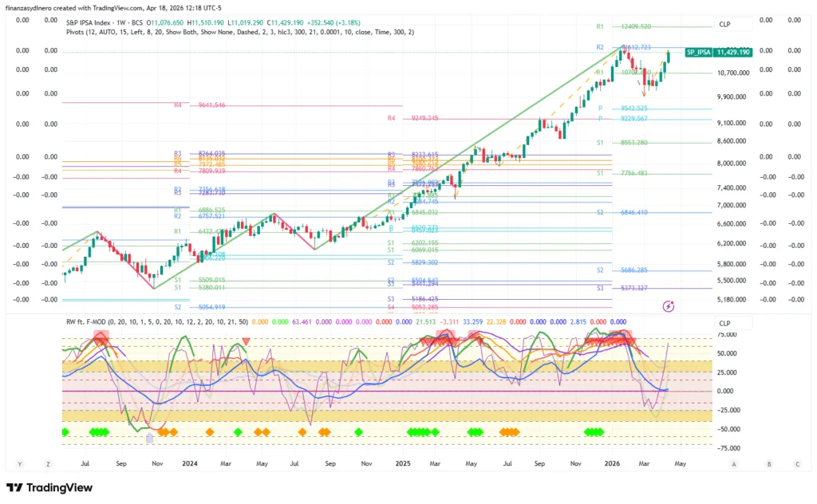Open the CLP selector in indicator pane
Viewport: 817px width, 504px height.
[x=724, y=323]
